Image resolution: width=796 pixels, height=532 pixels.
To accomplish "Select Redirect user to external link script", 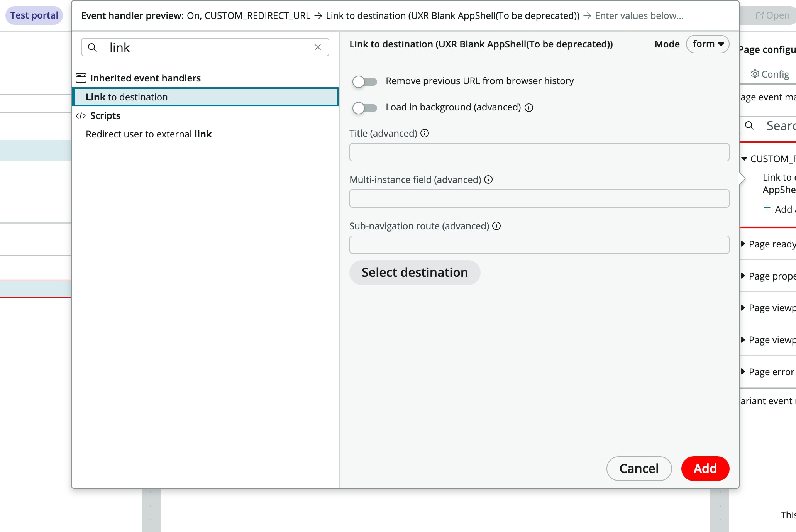I will pyautogui.click(x=149, y=134).
